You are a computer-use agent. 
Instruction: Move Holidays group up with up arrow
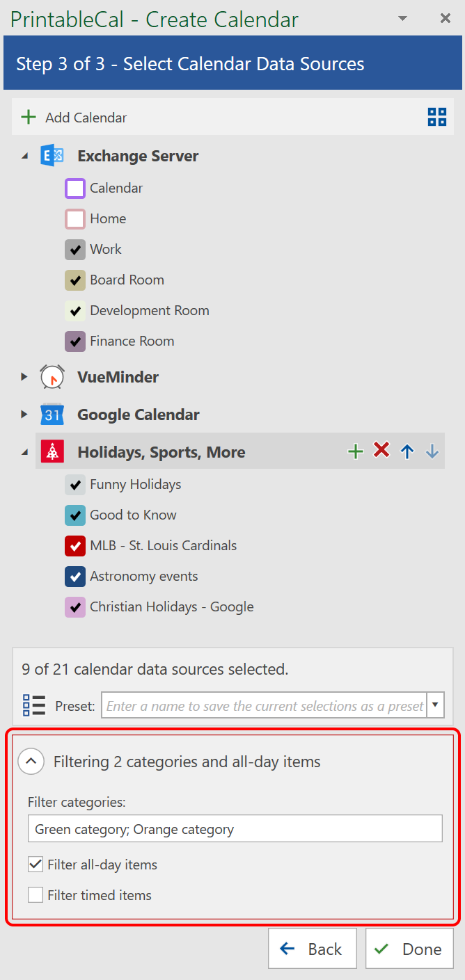pyautogui.click(x=407, y=452)
